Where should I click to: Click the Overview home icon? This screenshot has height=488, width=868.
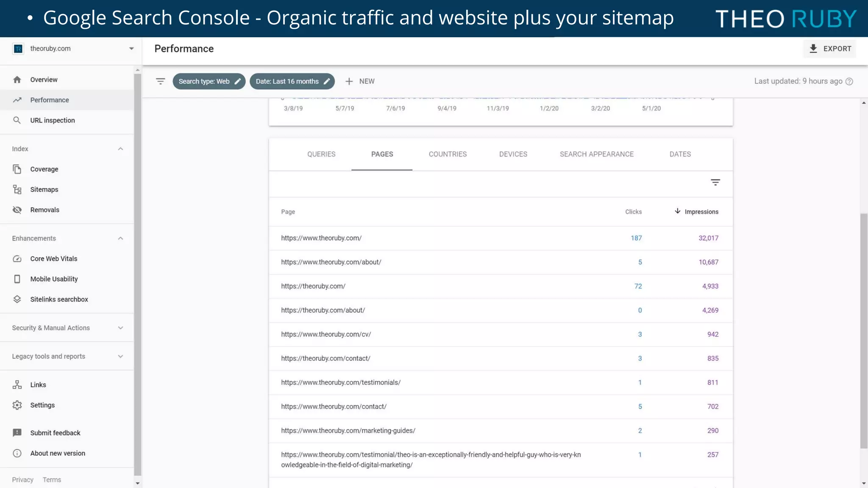(17, 80)
